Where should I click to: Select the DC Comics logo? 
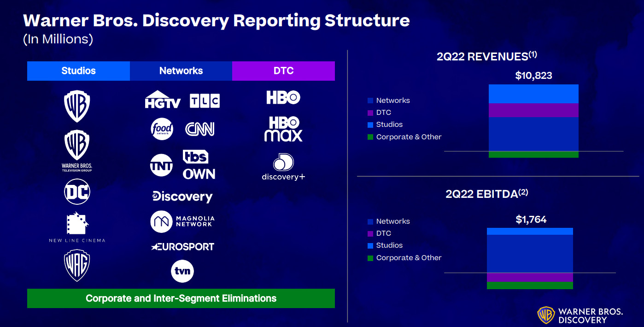pyautogui.click(x=77, y=192)
